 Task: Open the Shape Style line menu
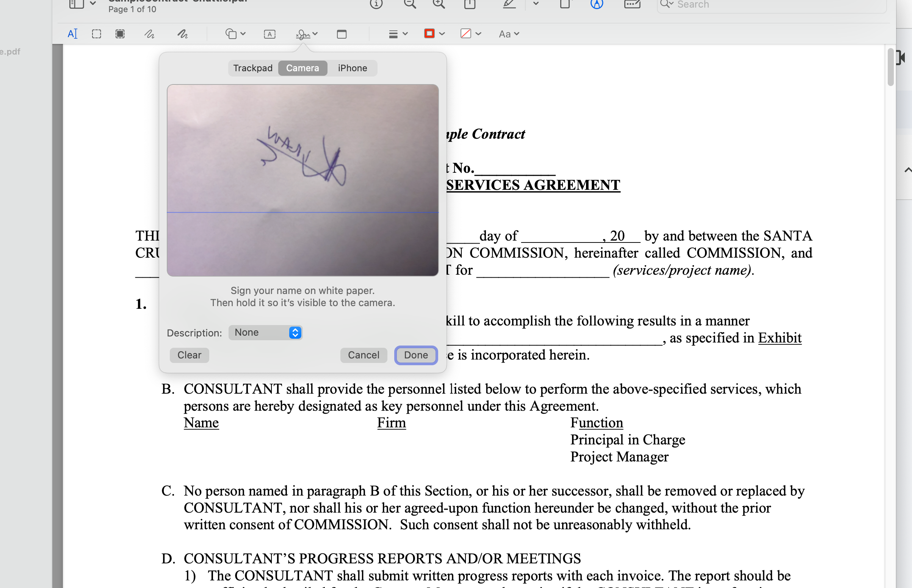[x=398, y=34]
